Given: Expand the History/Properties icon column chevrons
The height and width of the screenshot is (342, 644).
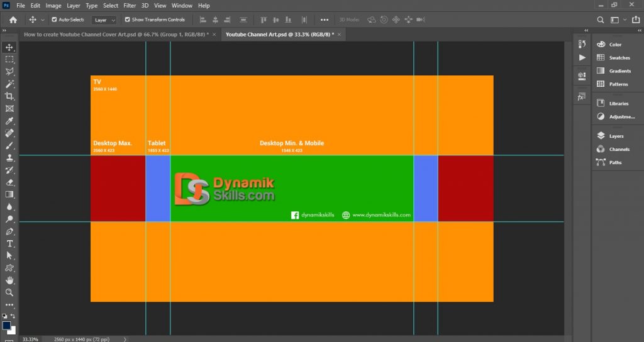Looking at the screenshot, I should (x=586, y=30).
